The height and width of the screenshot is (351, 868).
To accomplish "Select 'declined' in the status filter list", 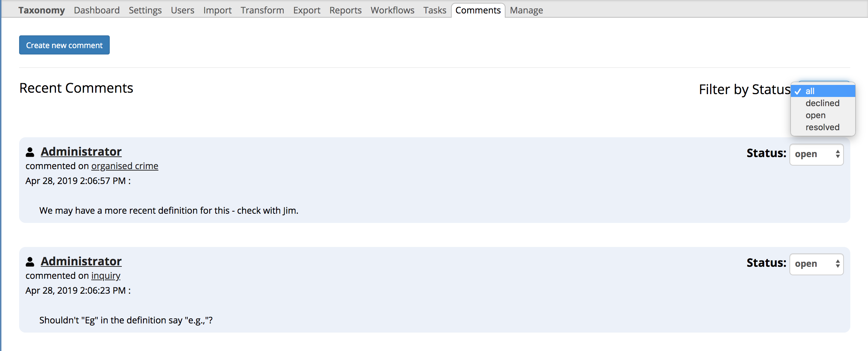I will point(822,103).
